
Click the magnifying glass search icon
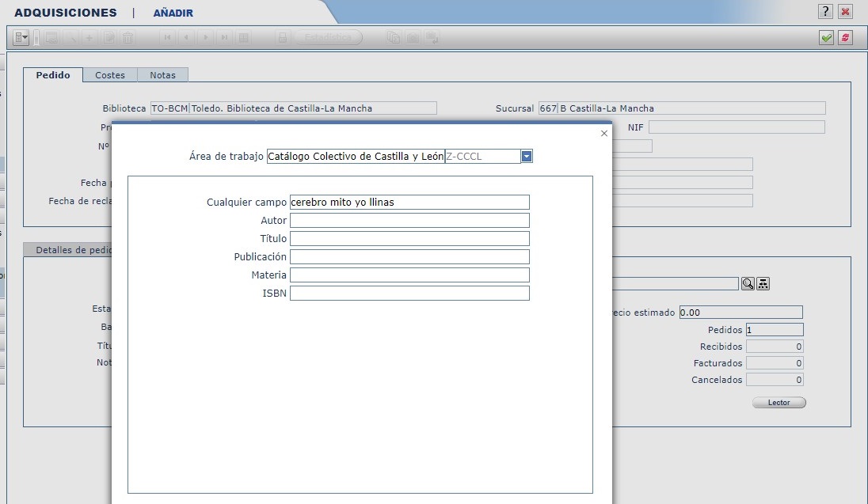pos(748,284)
